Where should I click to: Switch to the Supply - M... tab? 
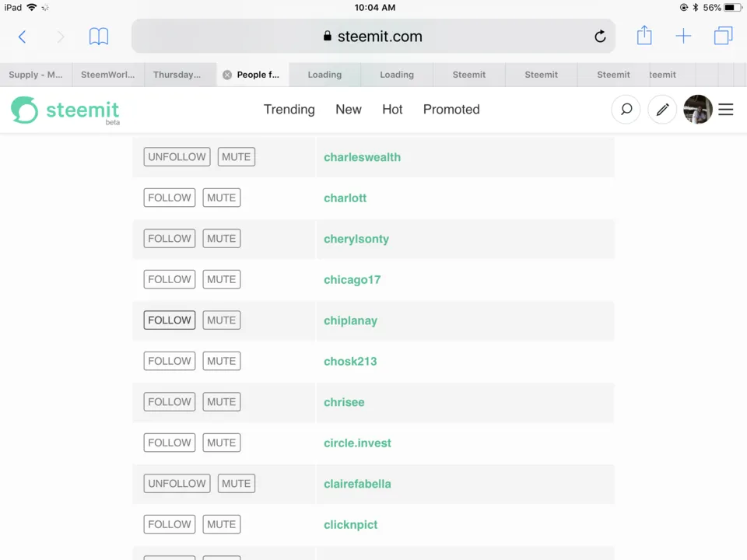coord(36,75)
